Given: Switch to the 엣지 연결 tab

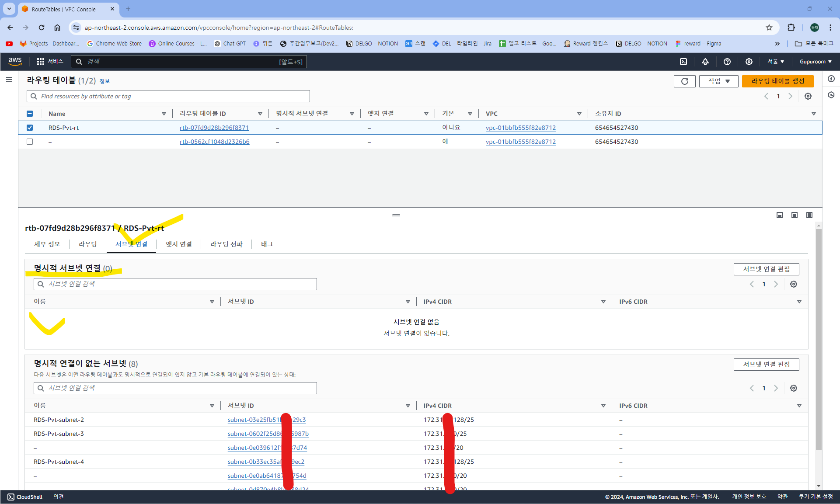Looking at the screenshot, I should click(179, 244).
